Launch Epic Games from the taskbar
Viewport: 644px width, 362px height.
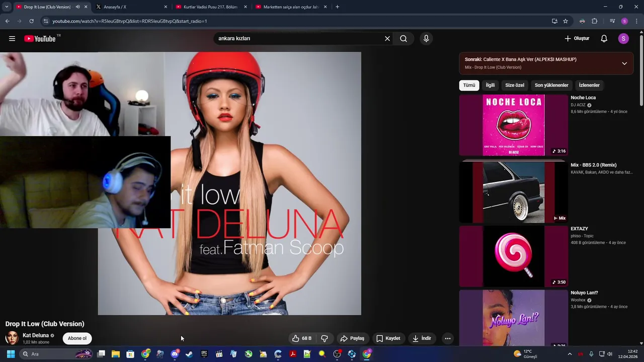point(204,354)
